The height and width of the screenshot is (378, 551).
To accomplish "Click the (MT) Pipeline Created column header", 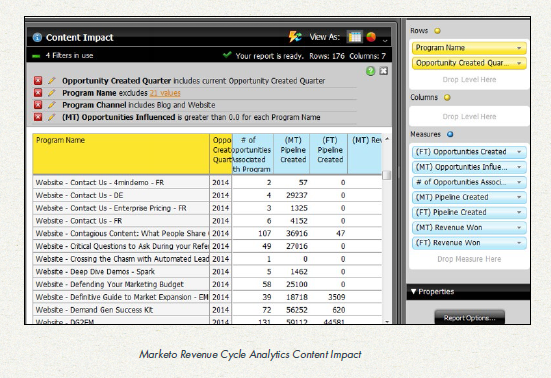I will coord(292,154).
